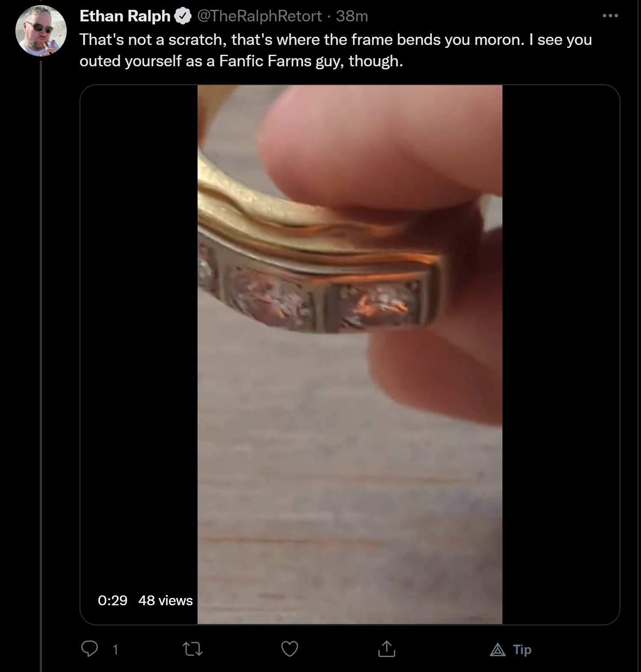This screenshot has height=672, width=641.
Task: Click the reply count number 1
Action: (x=115, y=650)
